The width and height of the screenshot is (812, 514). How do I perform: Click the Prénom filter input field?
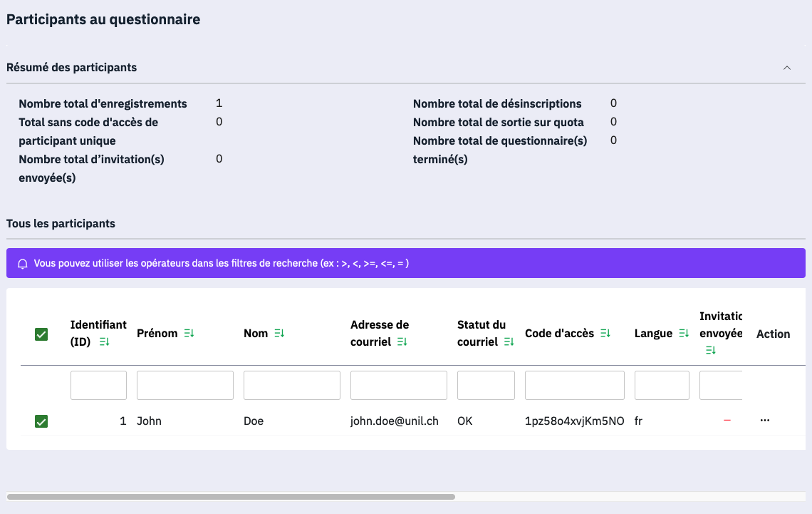(x=185, y=385)
